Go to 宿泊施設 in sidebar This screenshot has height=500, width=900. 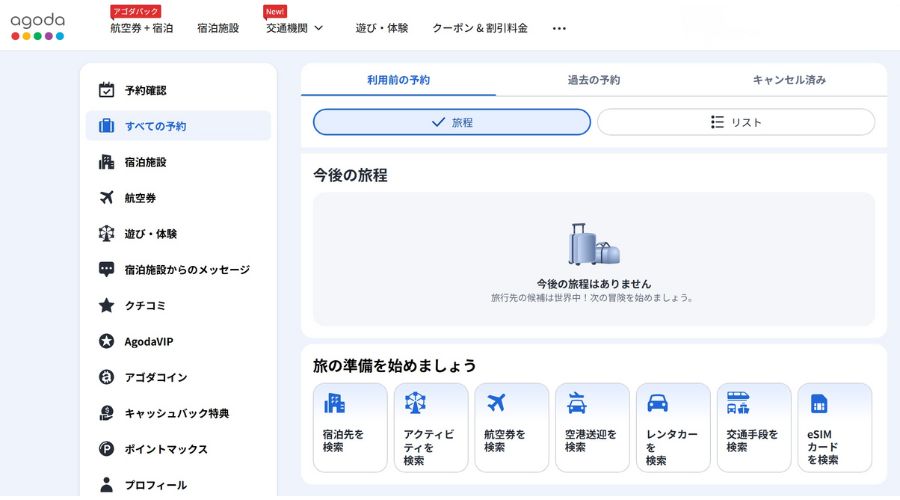[x=178, y=162]
